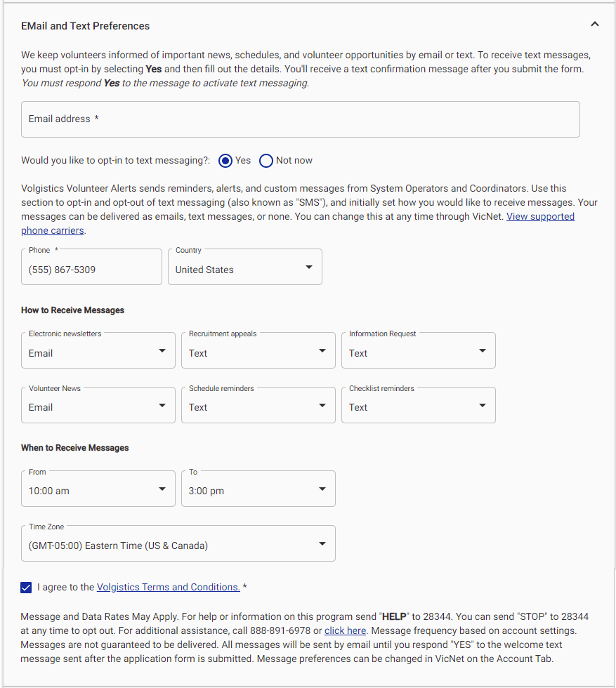616x688 pixels.
Task: Click the 'click here' assistance link
Action: [x=345, y=630]
